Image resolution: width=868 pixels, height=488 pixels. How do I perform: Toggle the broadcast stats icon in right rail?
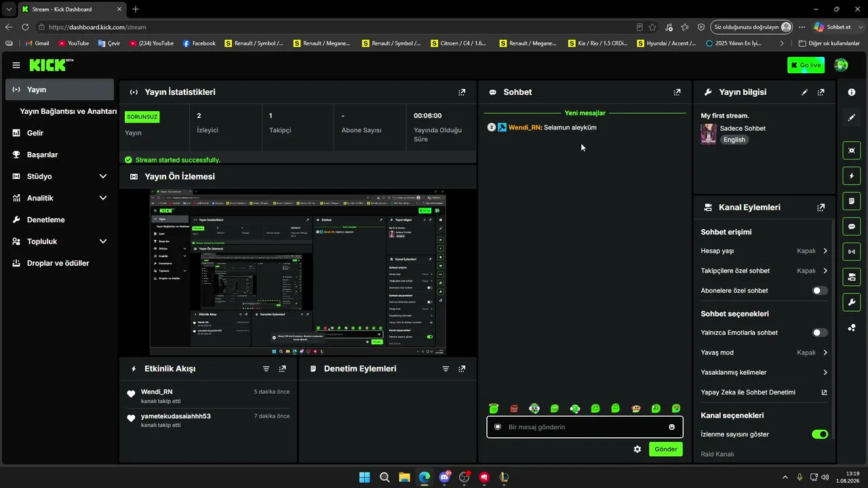(852, 251)
